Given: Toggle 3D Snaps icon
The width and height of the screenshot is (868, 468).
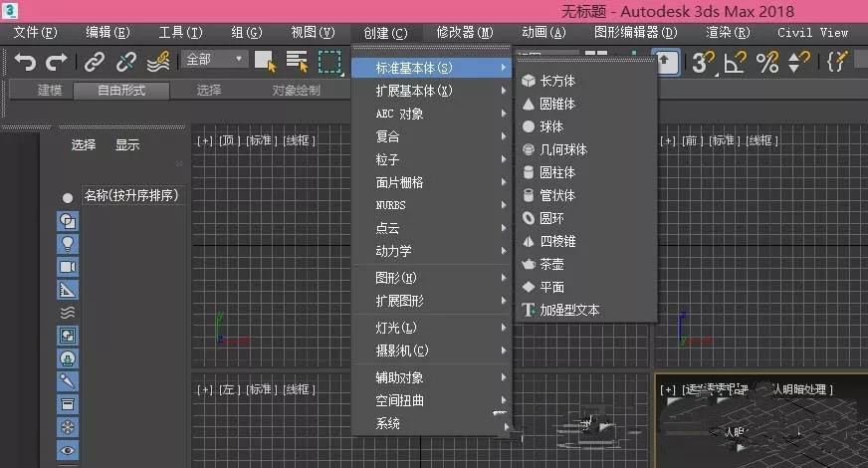Looking at the screenshot, I should (x=703, y=62).
